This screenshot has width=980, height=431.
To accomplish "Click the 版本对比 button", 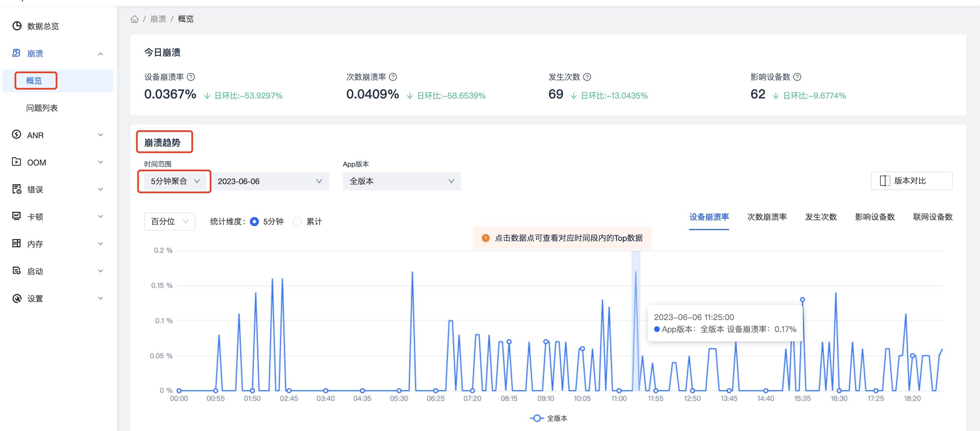I will pyautogui.click(x=912, y=181).
